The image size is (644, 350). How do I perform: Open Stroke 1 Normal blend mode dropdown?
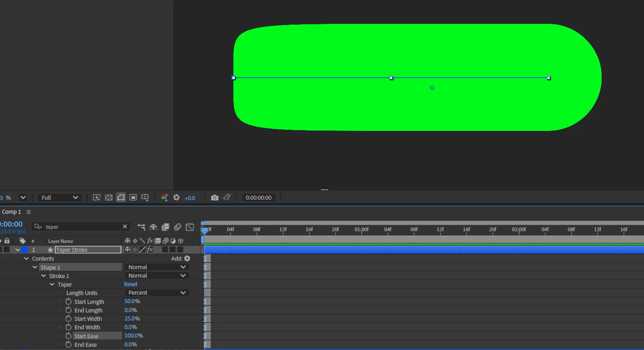click(157, 276)
